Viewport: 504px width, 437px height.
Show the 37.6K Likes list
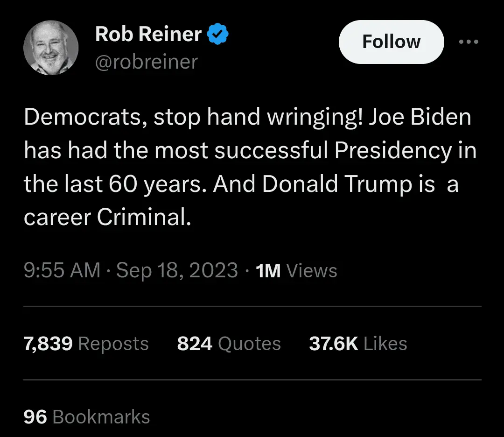[358, 344]
